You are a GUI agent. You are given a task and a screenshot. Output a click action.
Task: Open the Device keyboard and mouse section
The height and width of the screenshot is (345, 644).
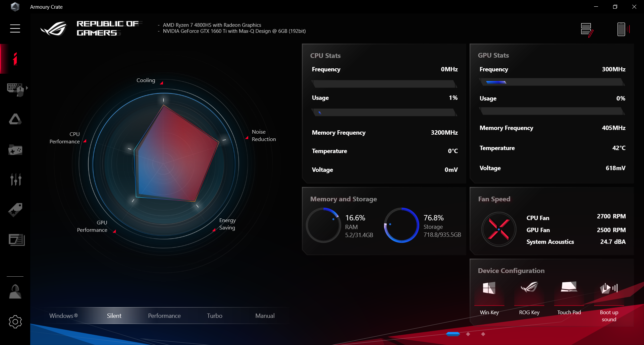(x=15, y=89)
